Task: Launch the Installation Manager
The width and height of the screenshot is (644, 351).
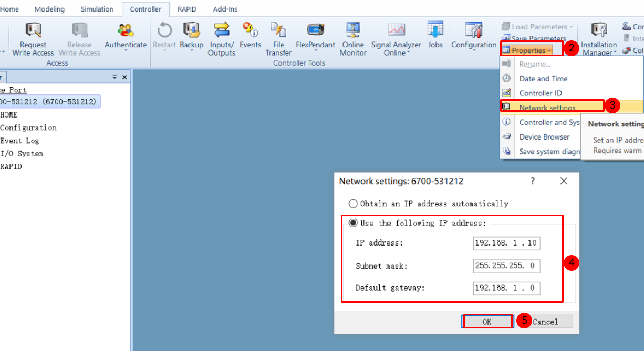Action: 599,38
